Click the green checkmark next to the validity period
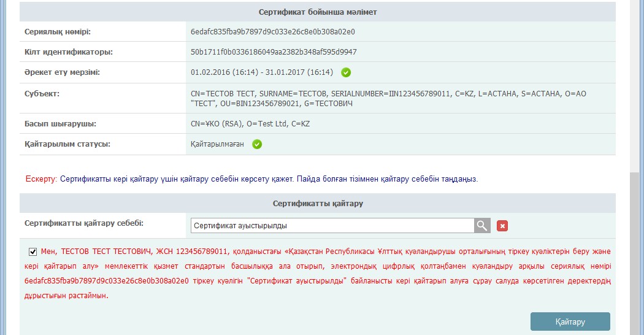This screenshot has width=644, height=335. 346,72
